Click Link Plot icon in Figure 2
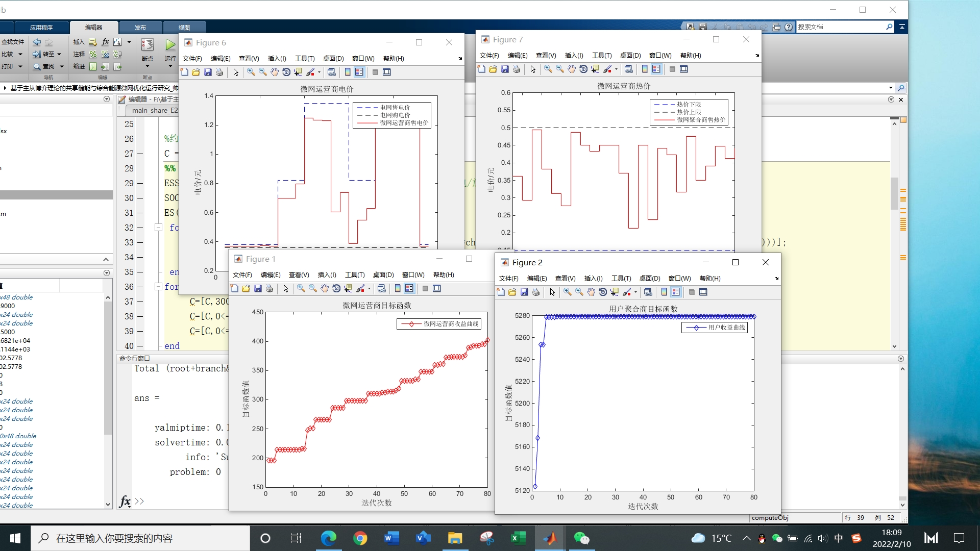Image resolution: width=980 pixels, height=551 pixels. click(648, 292)
